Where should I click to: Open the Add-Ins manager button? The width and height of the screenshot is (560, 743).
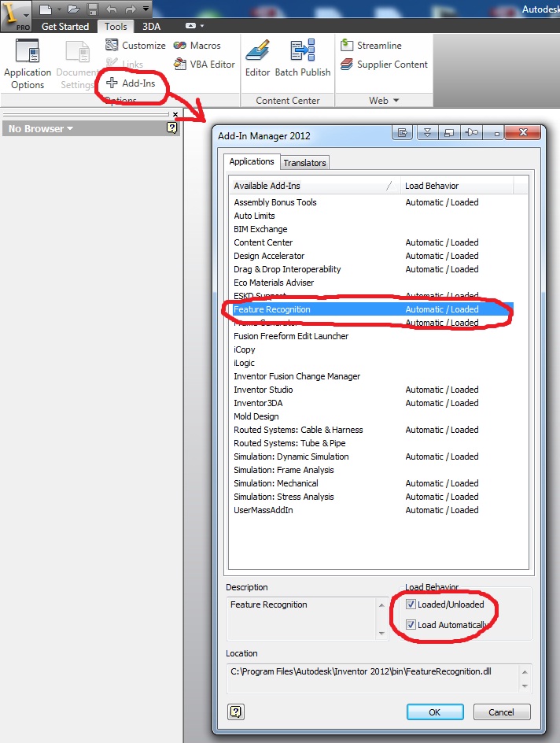(131, 83)
